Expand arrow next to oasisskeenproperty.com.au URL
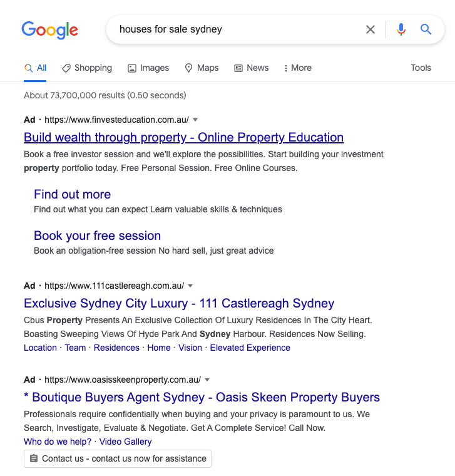The image size is (455, 476). [x=207, y=380]
